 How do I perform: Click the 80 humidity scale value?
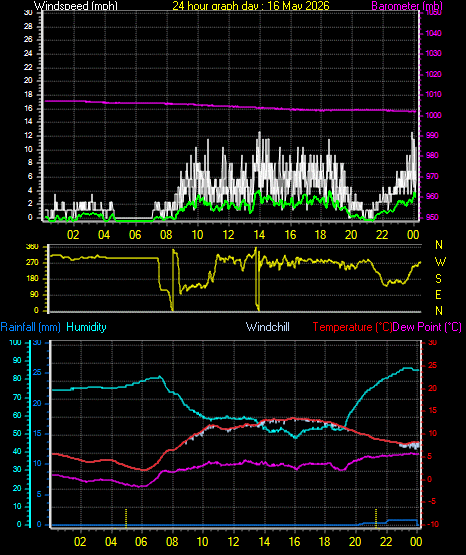[17, 378]
